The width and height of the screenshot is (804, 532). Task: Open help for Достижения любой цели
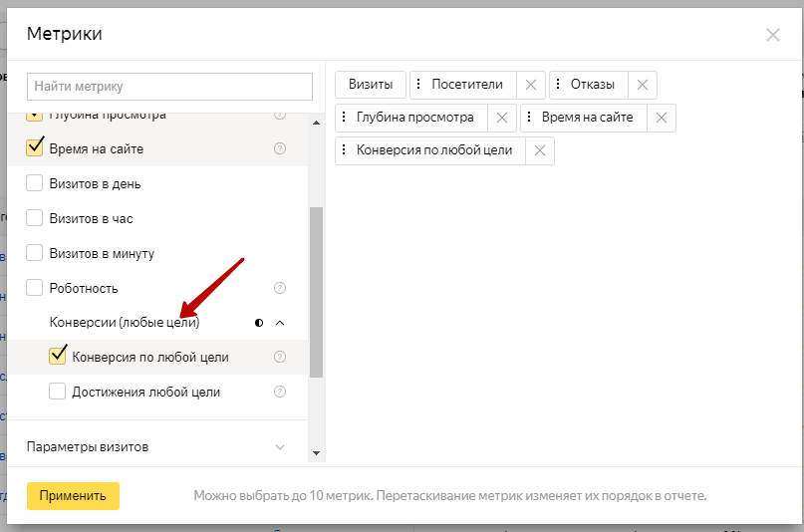pyautogui.click(x=280, y=392)
